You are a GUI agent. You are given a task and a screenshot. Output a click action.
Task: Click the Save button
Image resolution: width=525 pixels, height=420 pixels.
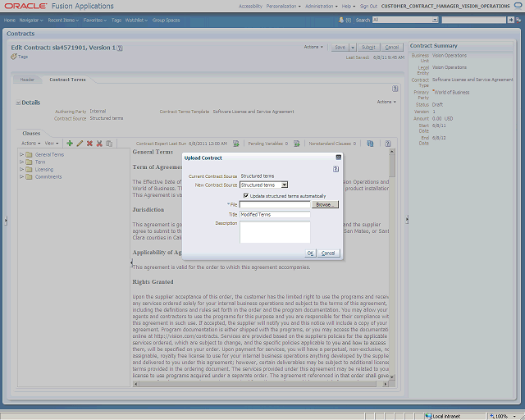pyautogui.click(x=340, y=48)
